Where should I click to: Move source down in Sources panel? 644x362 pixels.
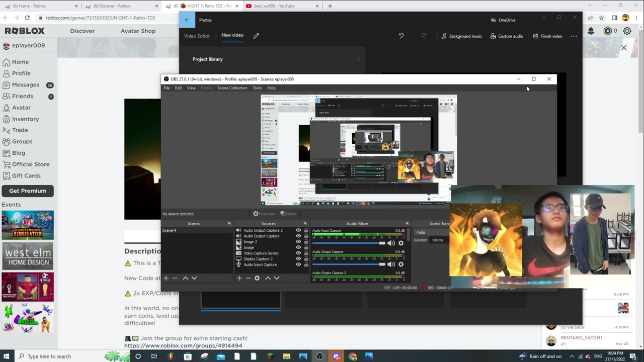tap(276, 278)
